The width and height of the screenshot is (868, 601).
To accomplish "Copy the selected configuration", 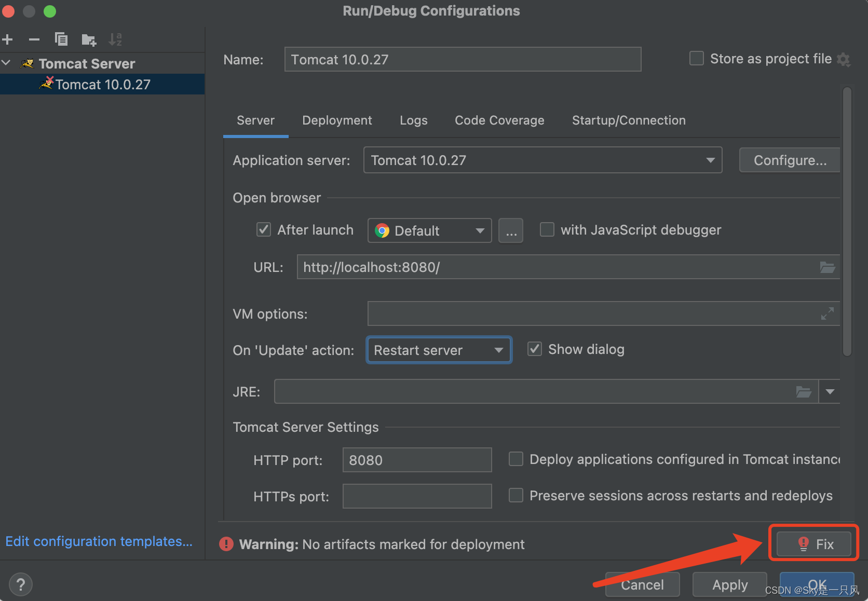I will click(x=61, y=39).
